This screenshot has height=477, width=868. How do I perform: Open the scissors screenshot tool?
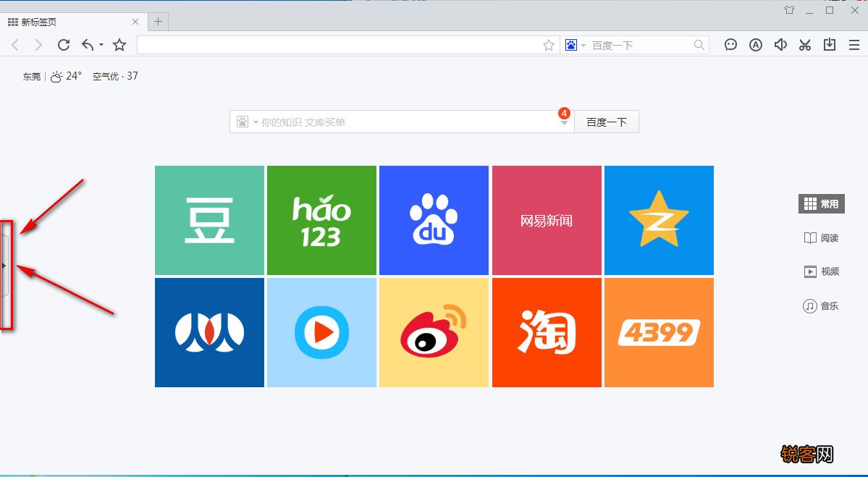[x=805, y=45]
